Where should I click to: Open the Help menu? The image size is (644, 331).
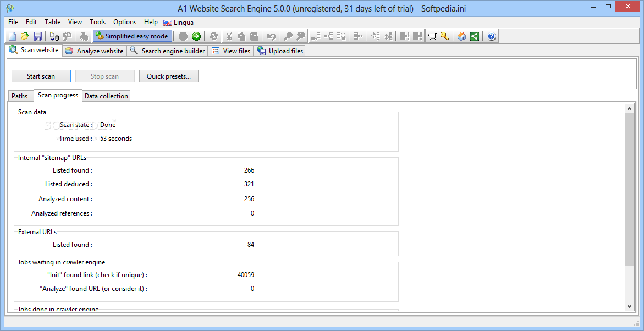pos(151,22)
